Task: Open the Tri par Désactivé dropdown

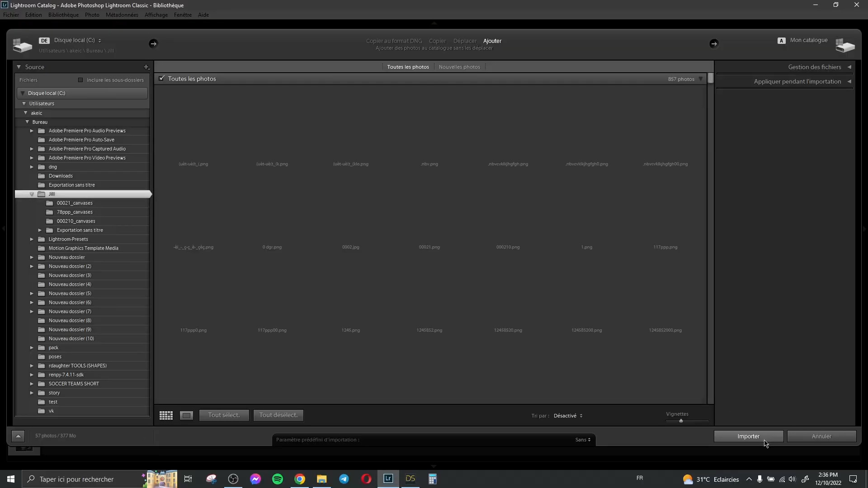Action: click(568, 416)
